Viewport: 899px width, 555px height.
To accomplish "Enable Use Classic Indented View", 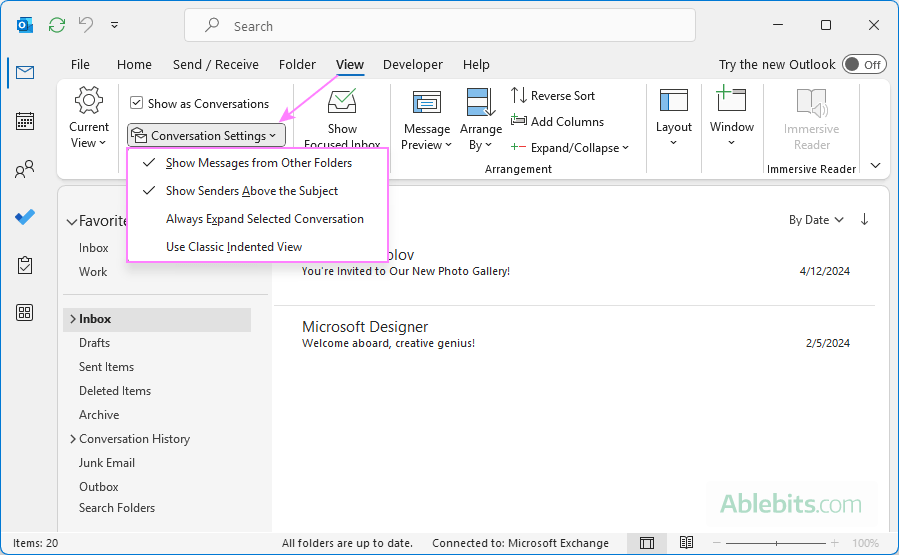I will click(258, 247).
